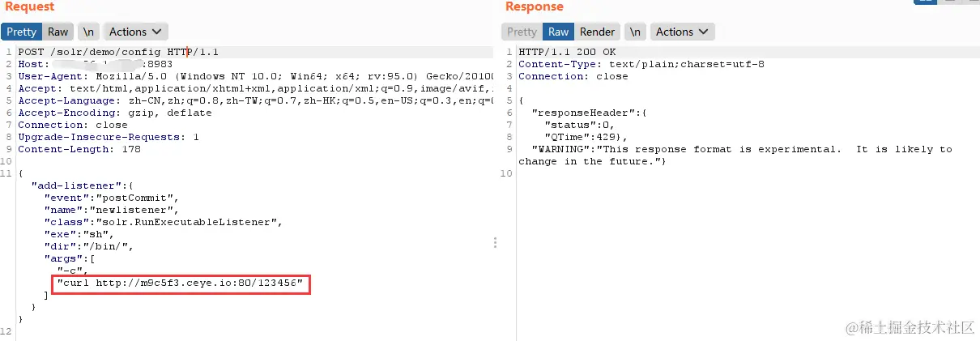The height and width of the screenshot is (341, 980).
Task: Click the request's Connection: close header
Action: coord(73,125)
